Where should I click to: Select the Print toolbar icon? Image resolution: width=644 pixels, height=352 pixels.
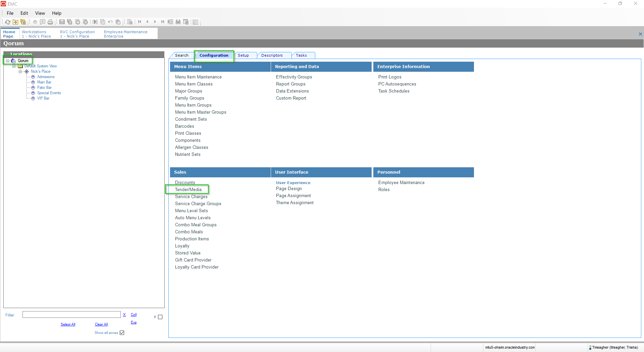pos(50,22)
